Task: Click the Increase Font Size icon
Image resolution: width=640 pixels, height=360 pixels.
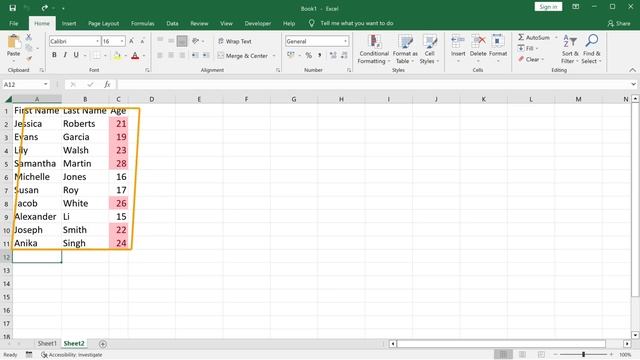Action: [x=131, y=41]
